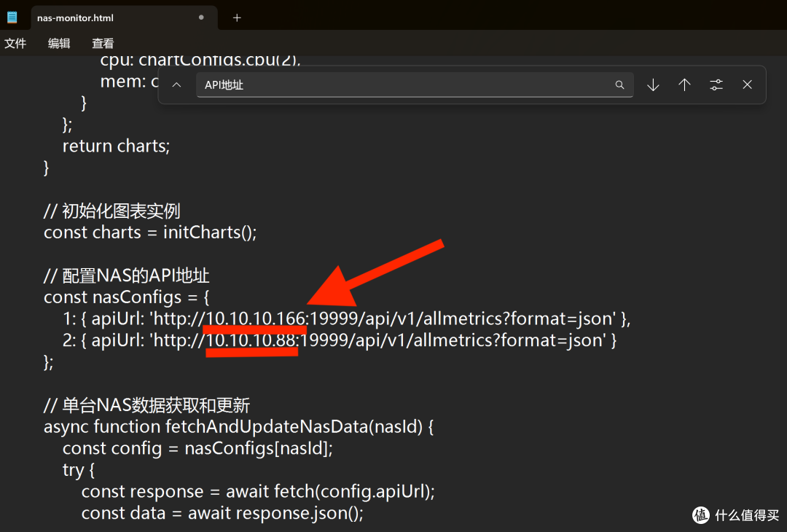Click the Notepad app icon
The image size is (787, 532).
click(12, 17)
